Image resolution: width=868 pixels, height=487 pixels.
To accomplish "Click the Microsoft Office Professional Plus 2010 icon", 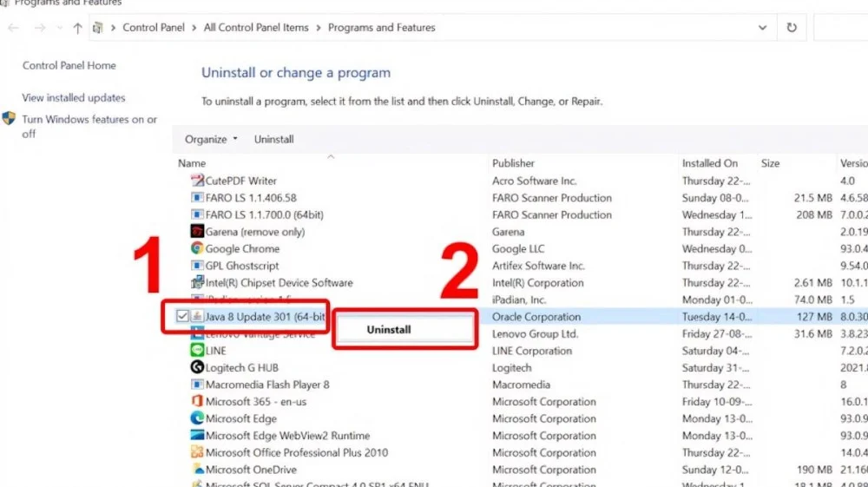I will point(197,452).
